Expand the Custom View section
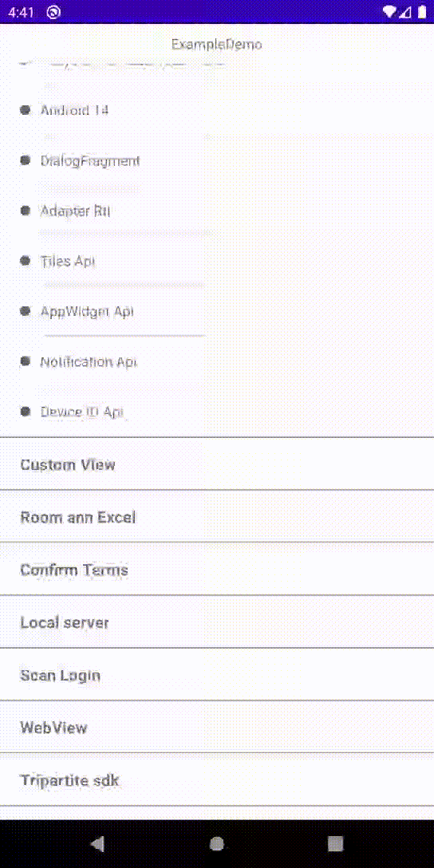 click(217, 464)
